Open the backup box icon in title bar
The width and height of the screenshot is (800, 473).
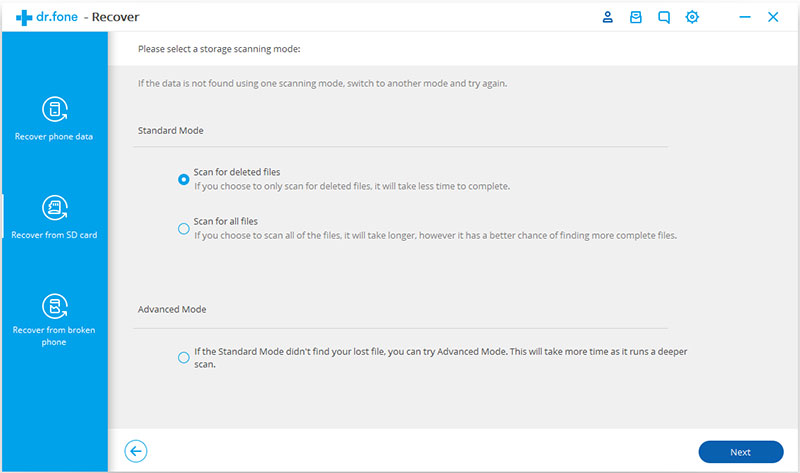click(x=636, y=17)
